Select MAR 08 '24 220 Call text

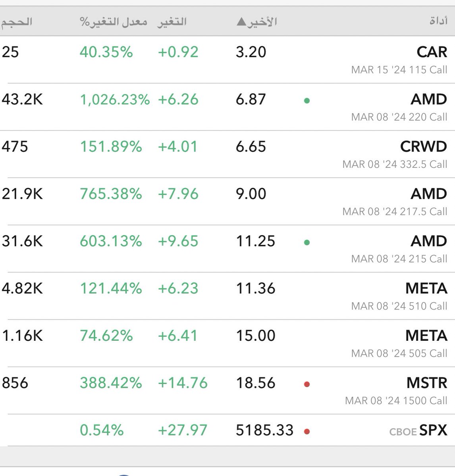click(x=399, y=117)
